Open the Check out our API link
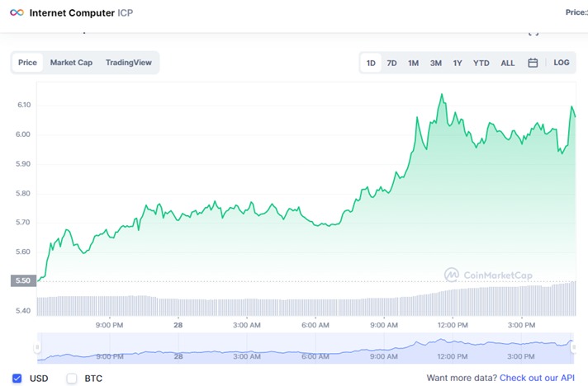Image resolution: width=588 pixels, height=386 pixels. (x=537, y=378)
